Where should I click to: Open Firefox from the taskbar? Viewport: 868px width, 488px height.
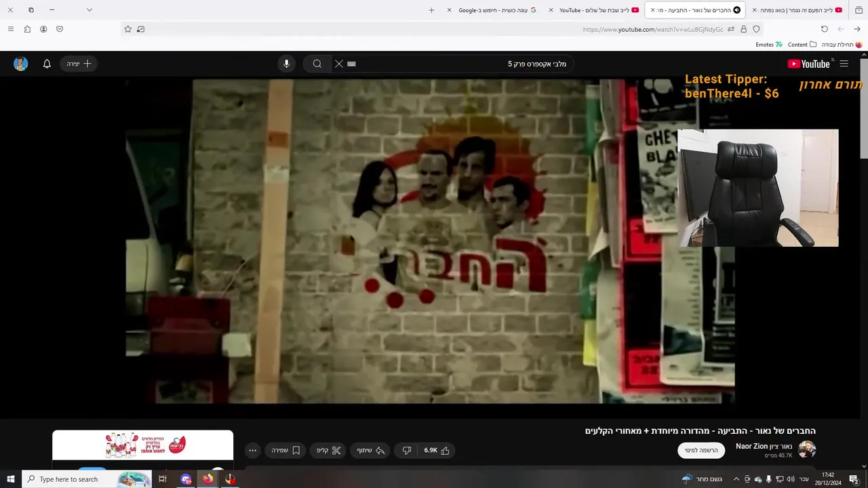(x=208, y=479)
